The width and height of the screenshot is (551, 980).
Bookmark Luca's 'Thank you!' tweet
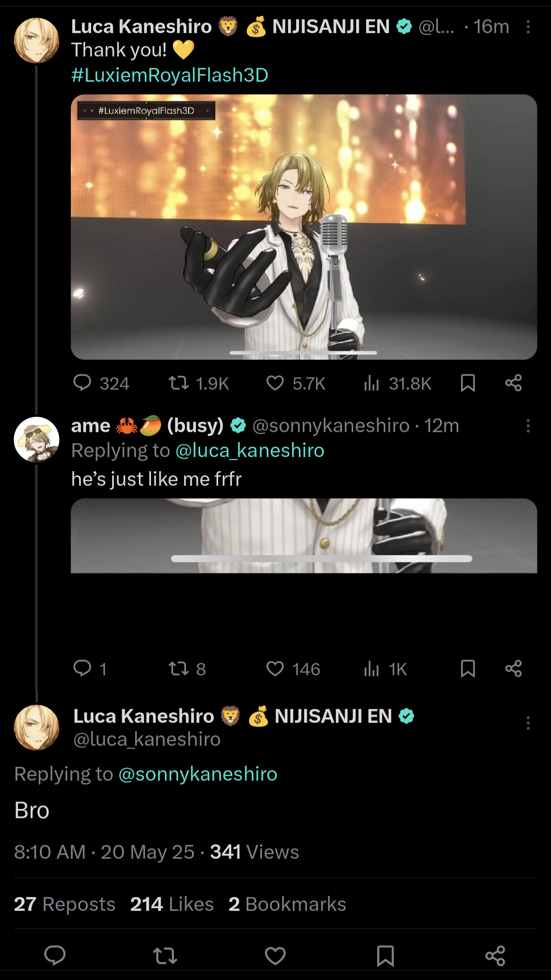click(x=468, y=383)
